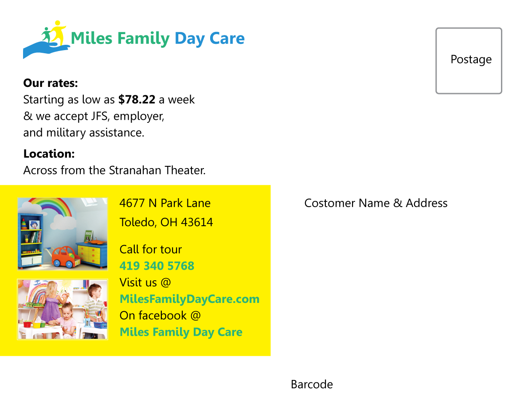Open the playroom rainbow photo

[63, 234]
